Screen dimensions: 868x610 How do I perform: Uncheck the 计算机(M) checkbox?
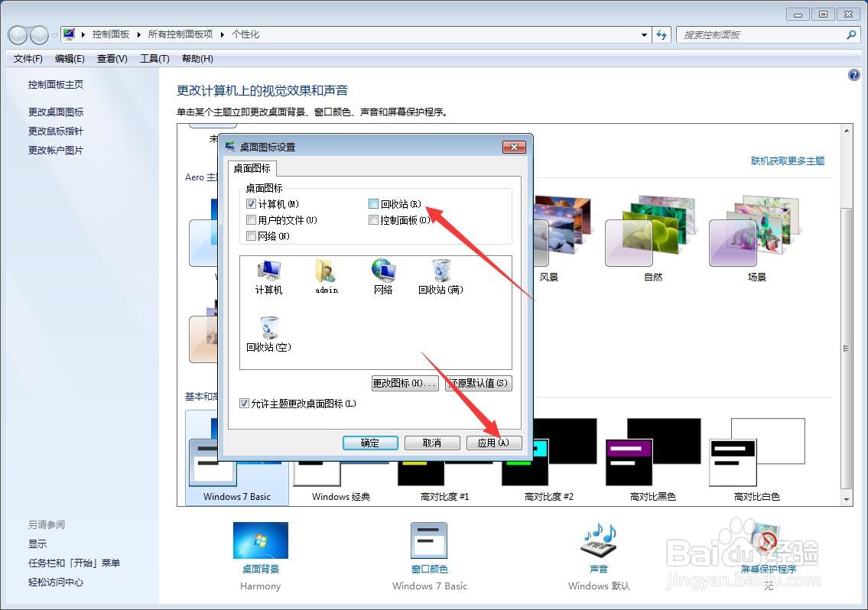pos(251,203)
